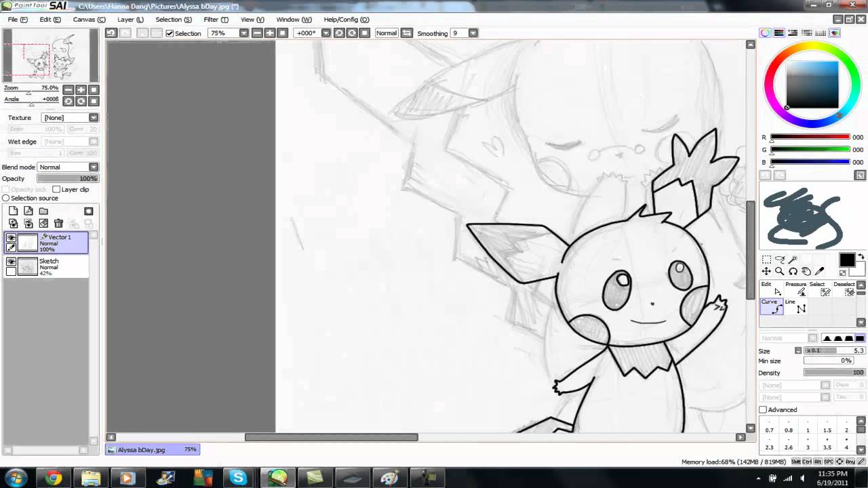Click the layer Opacity slider
868x488 pixels.
tap(68, 179)
